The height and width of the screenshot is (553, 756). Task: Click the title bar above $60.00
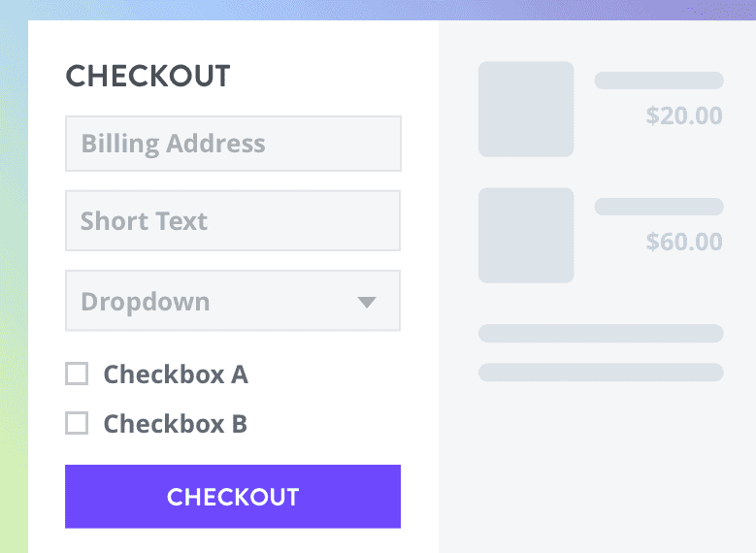pyautogui.click(x=658, y=207)
